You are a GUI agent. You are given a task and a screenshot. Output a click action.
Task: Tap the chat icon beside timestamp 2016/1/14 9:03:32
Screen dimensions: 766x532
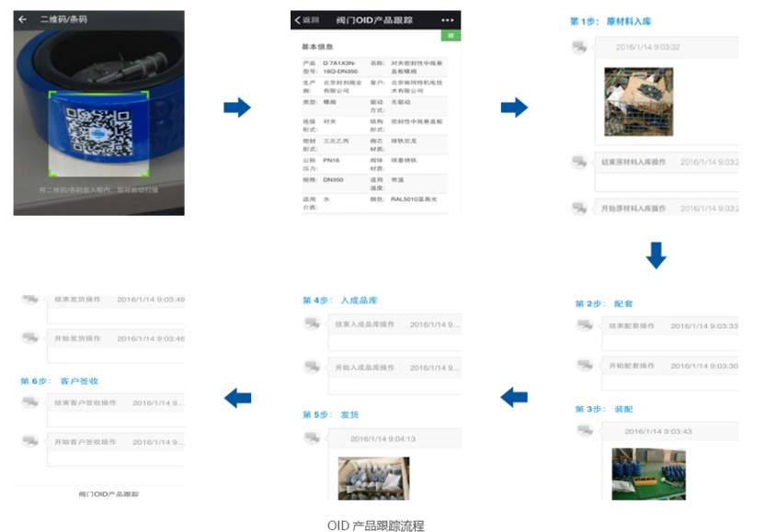click(579, 48)
